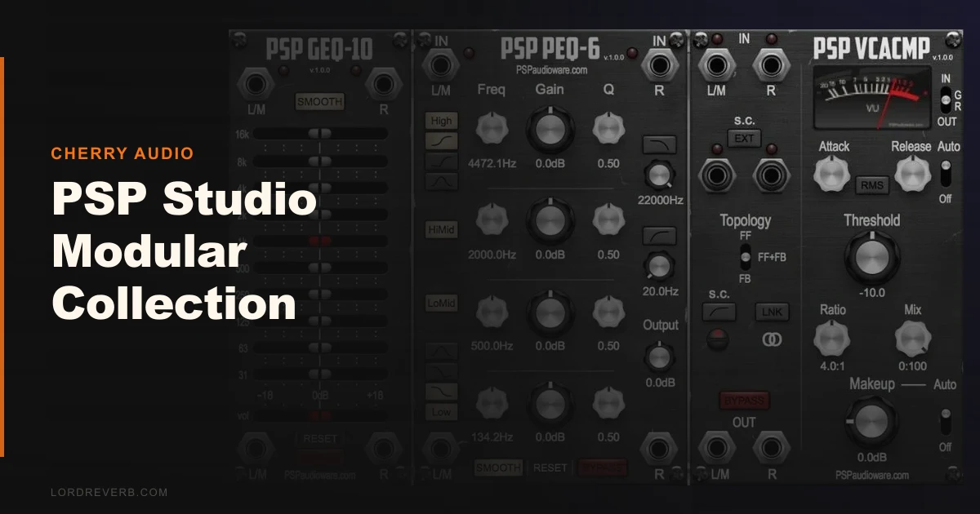980x514 pixels.
Task: Click the Threshold knob
Action: click(x=871, y=258)
